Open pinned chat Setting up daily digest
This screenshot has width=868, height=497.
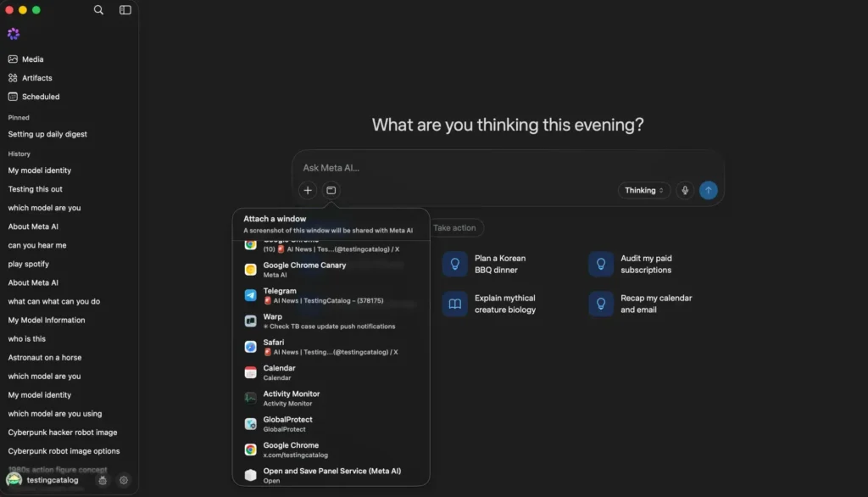[x=47, y=134]
